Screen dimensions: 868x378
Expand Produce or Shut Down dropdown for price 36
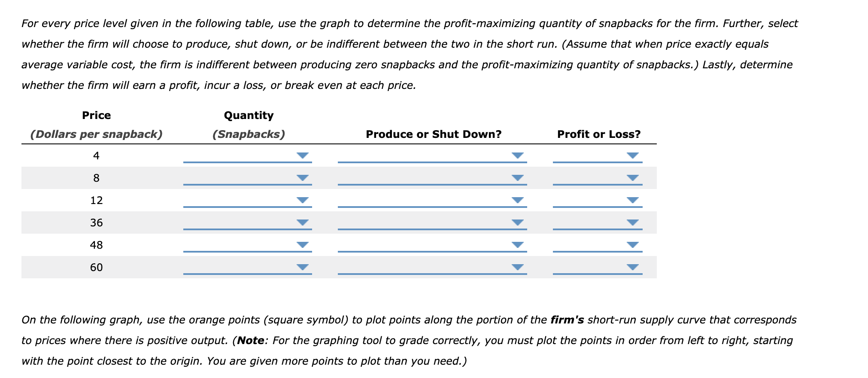pyautogui.click(x=517, y=223)
